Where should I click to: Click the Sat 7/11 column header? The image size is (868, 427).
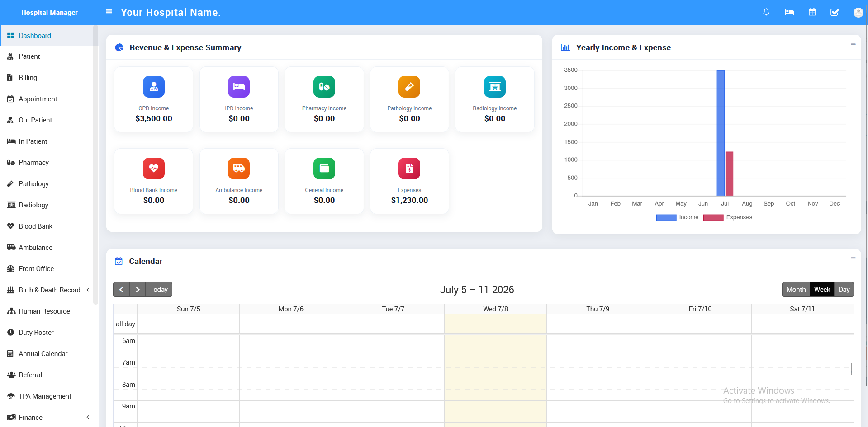(802, 309)
